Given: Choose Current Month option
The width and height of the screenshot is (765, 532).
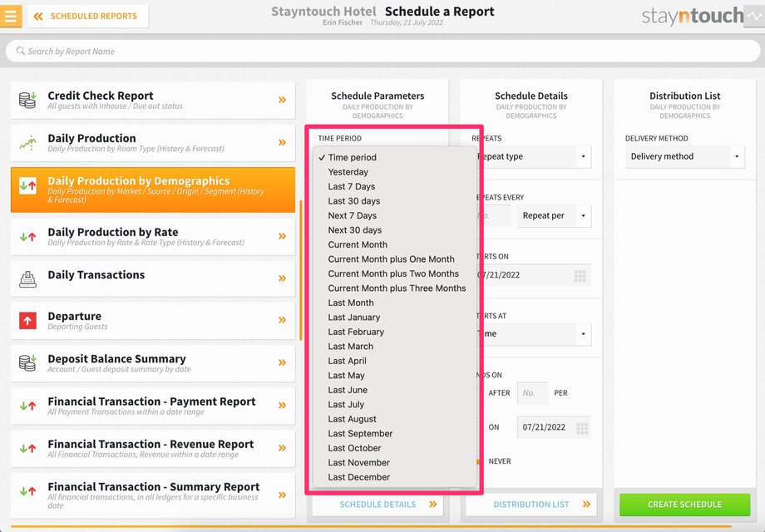Looking at the screenshot, I should coord(394,244).
